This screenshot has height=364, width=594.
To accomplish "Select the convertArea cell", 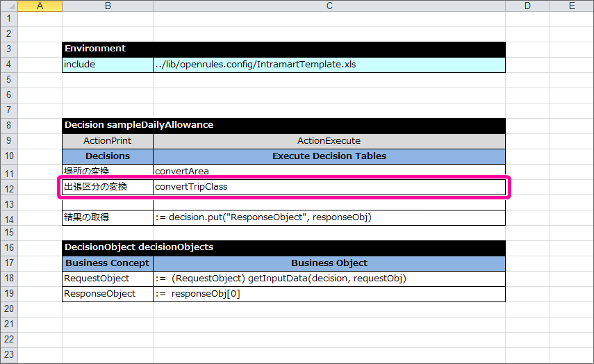I will 329,171.
